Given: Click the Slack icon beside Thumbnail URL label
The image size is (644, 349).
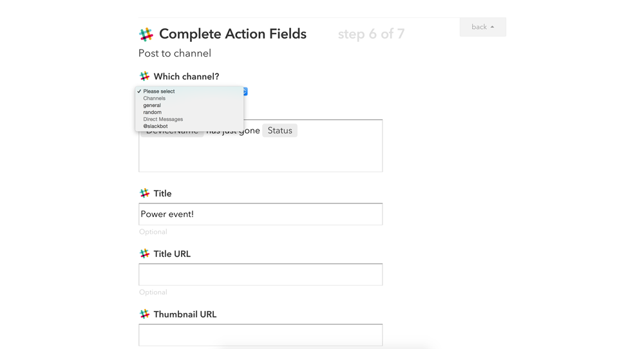Looking at the screenshot, I should click(144, 314).
